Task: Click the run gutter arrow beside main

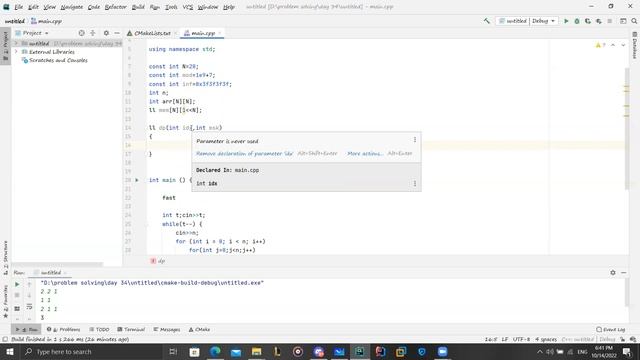Action: pos(137,180)
